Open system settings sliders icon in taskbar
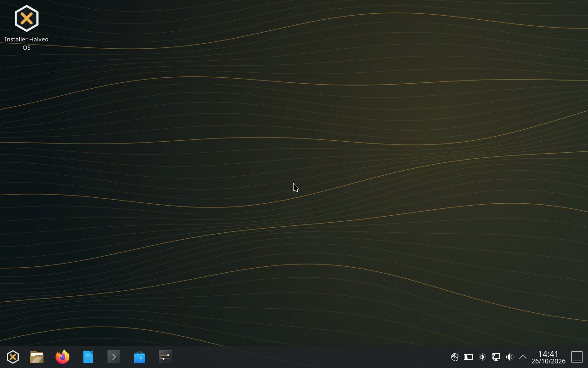This screenshot has width=588, height=368. click(165, 357)
